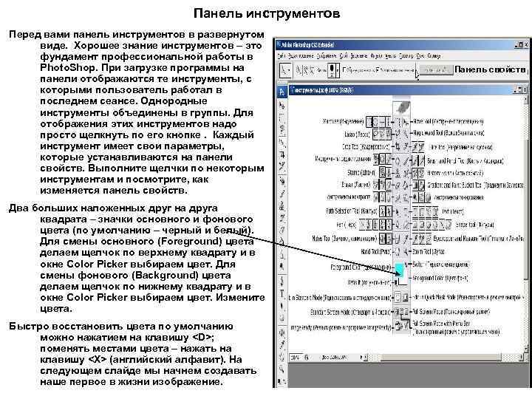Select the Brush tool in left toolbar

(282, 193)
